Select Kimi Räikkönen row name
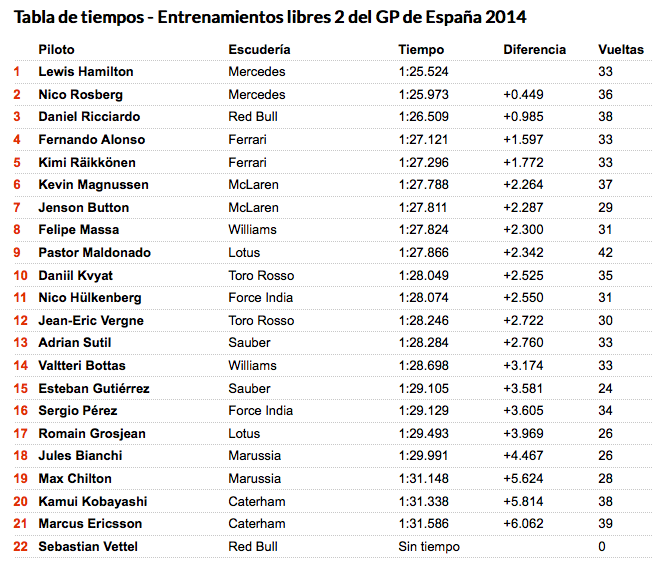 point(87,162)
